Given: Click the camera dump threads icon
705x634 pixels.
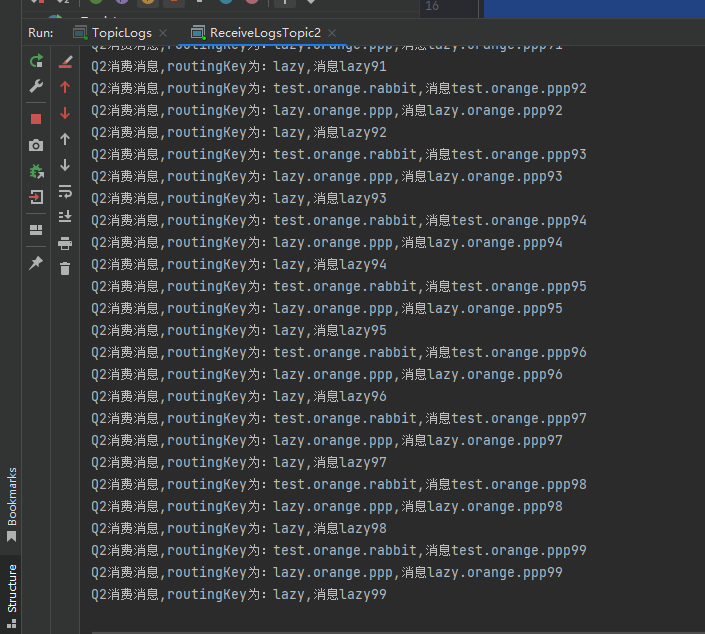Looking at the screenshot, I should click(36, 145).
